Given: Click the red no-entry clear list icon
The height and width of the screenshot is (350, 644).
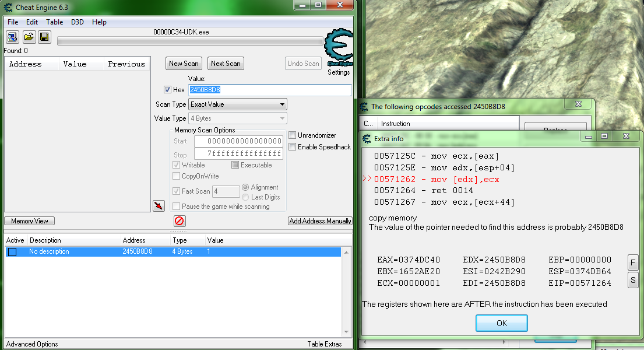Looking at the screenshot, I should pos(180,221).
